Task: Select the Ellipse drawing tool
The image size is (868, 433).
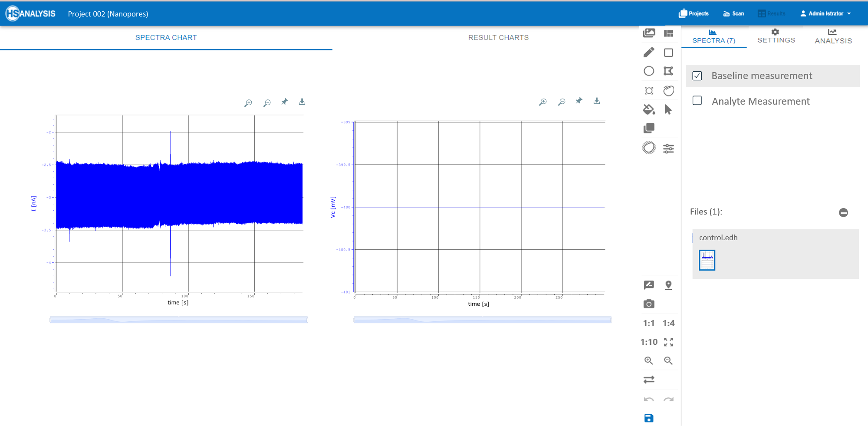Action: 649,70
